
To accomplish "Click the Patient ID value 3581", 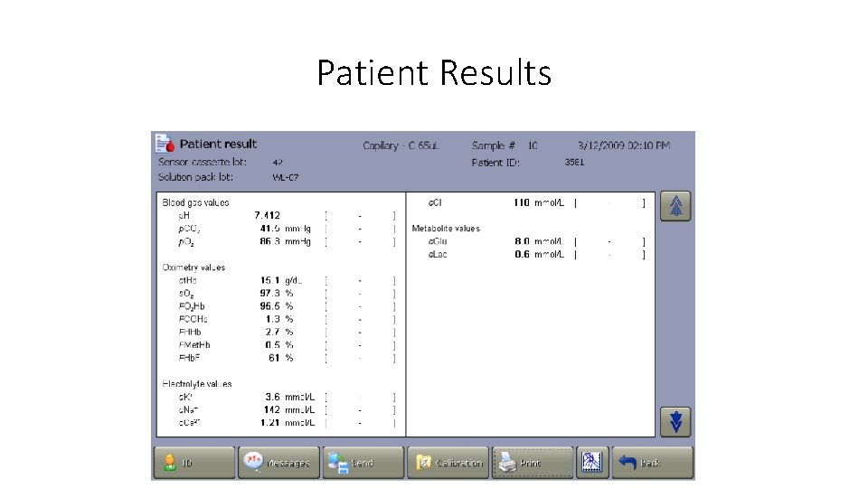I will tap(575, 162).
